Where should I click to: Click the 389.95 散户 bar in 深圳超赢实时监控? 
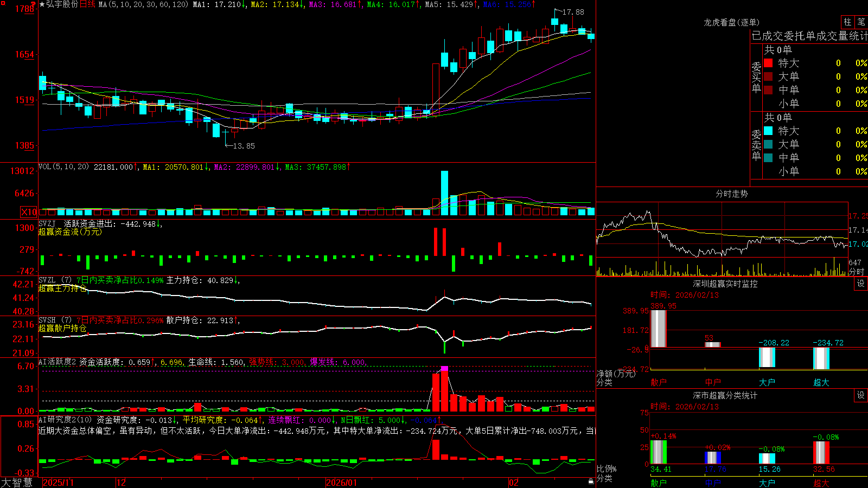pyautogui.click(x=658, y=329)
